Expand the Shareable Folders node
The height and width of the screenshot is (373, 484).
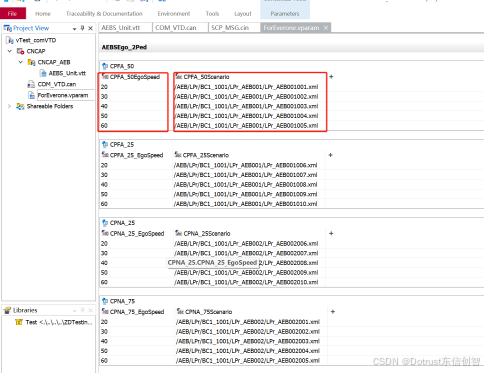pyautogui.click(x=9, y=106)
